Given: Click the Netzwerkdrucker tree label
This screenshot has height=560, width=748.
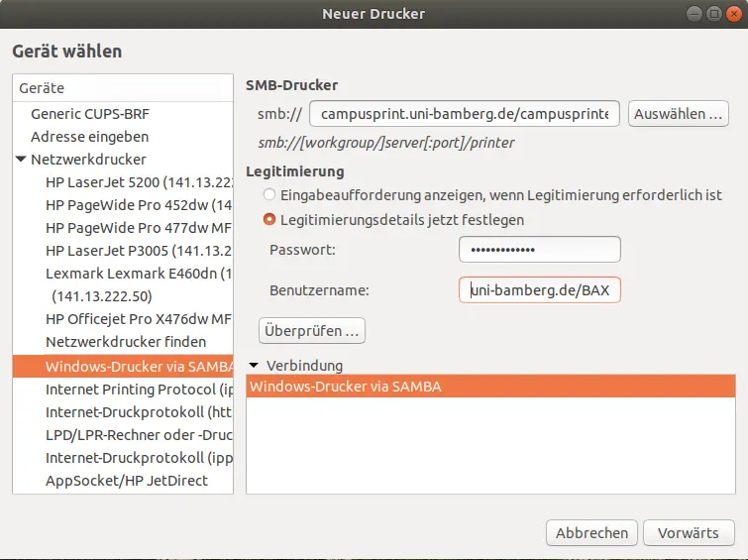Looking at the screenshot, I should 88,159.
